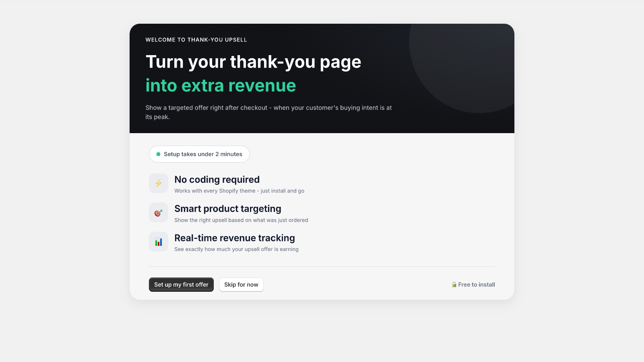This screenshot has height=362, width=644.
Task: Click the lock icon next to Free to install
Action: [454, 284]
